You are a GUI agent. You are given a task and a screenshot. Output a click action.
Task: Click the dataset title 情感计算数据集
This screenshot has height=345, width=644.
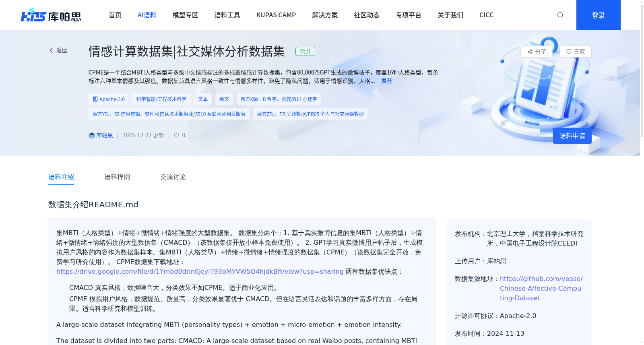pyautogui.click(x=187, y=51)
